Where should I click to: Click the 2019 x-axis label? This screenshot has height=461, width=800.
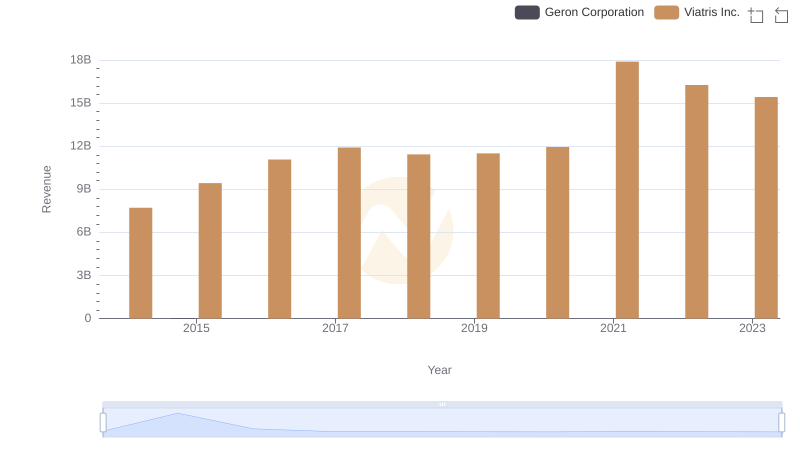[474, 328]
